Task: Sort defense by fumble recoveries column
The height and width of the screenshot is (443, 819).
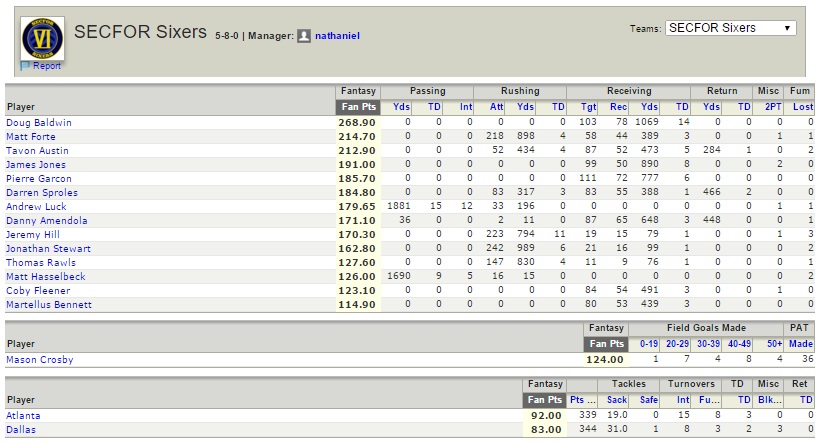Action: pyautogui.click(x=709, y=400)
